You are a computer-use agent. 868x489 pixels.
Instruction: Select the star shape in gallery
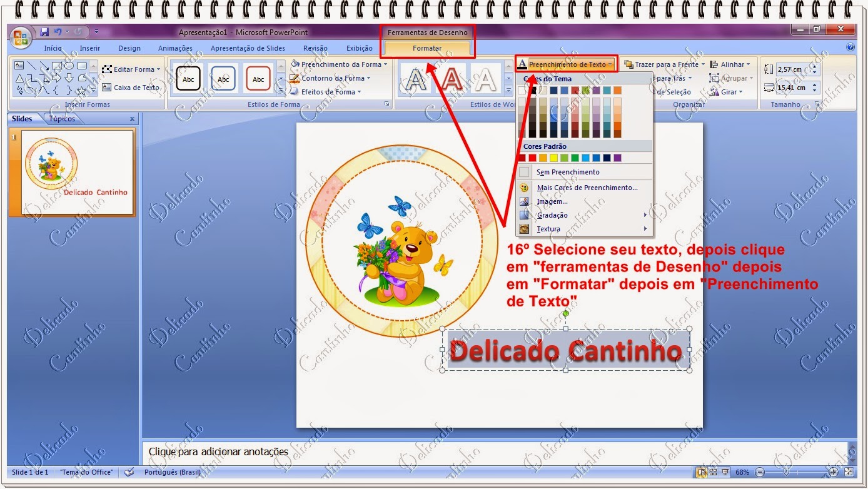81,91
